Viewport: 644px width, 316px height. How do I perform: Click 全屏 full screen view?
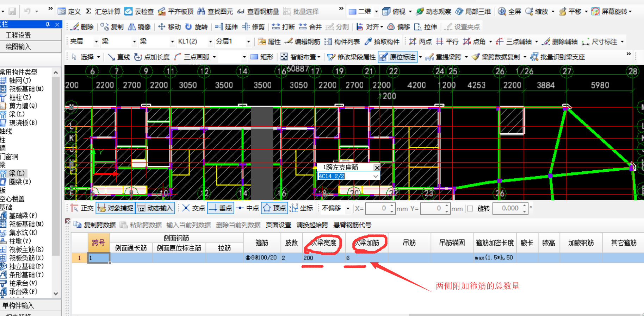coord(510,12)
